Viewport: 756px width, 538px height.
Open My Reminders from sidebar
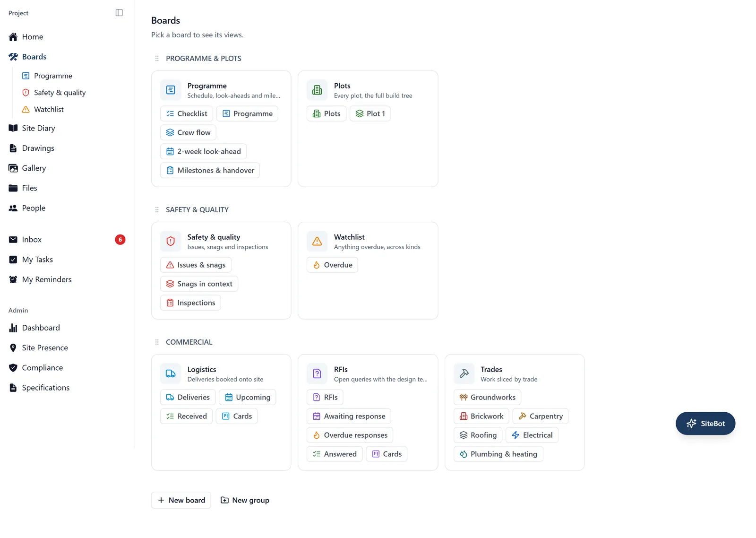(x=67, y=279)
